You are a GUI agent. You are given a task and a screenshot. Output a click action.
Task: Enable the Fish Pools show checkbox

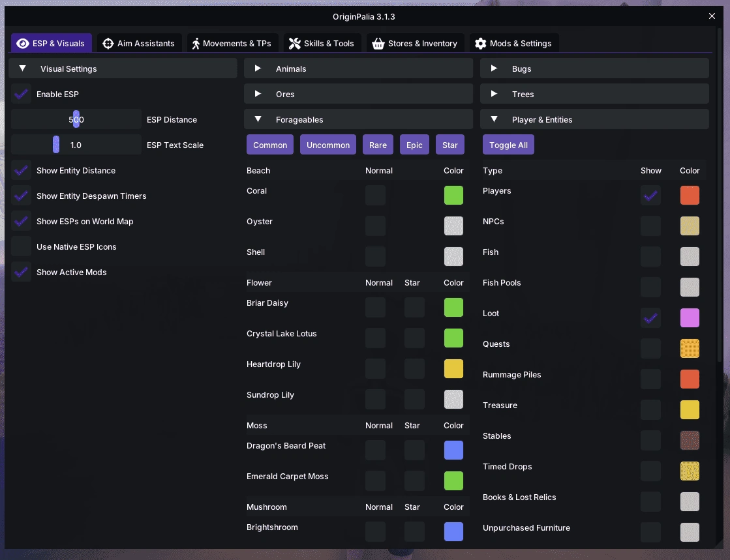tap(650, 287)
